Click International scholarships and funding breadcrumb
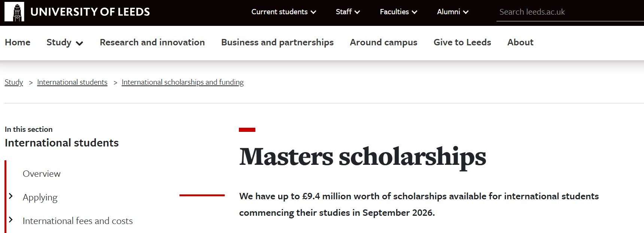Image resolution: width=644 pixels, height=233 pixels. [x=182, y=82]
